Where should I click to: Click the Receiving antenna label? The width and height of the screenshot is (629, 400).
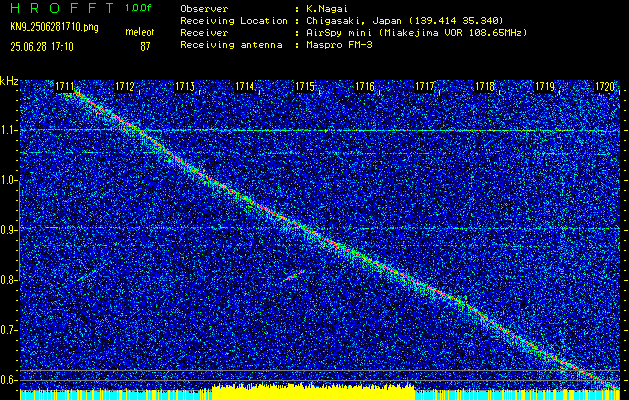pos(231,45)
